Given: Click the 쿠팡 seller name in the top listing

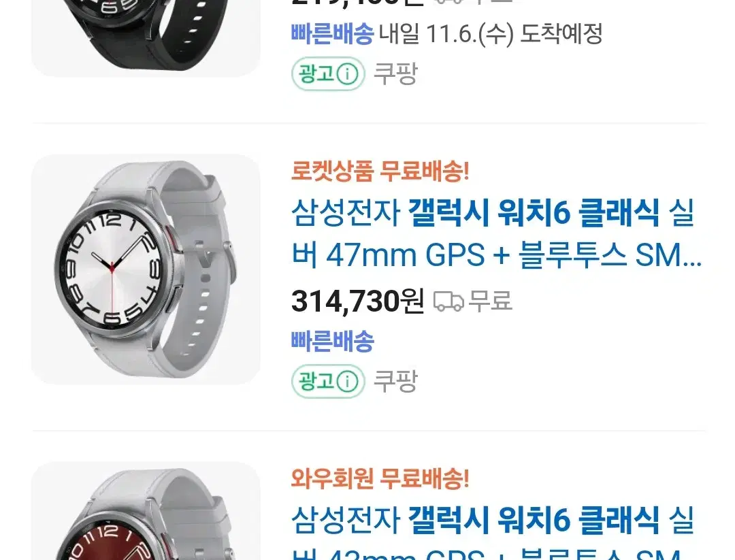Looking at the screenshot, I should 395,74.
